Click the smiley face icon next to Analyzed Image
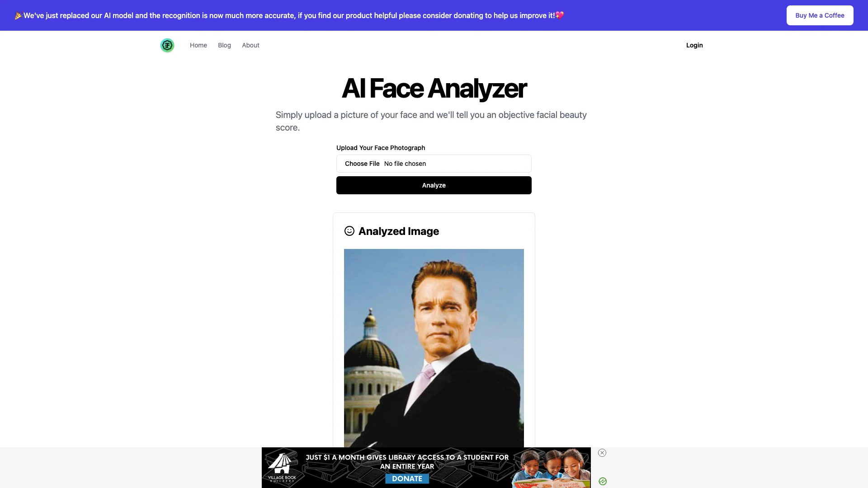The image size is (868, 488). point(349,230)
